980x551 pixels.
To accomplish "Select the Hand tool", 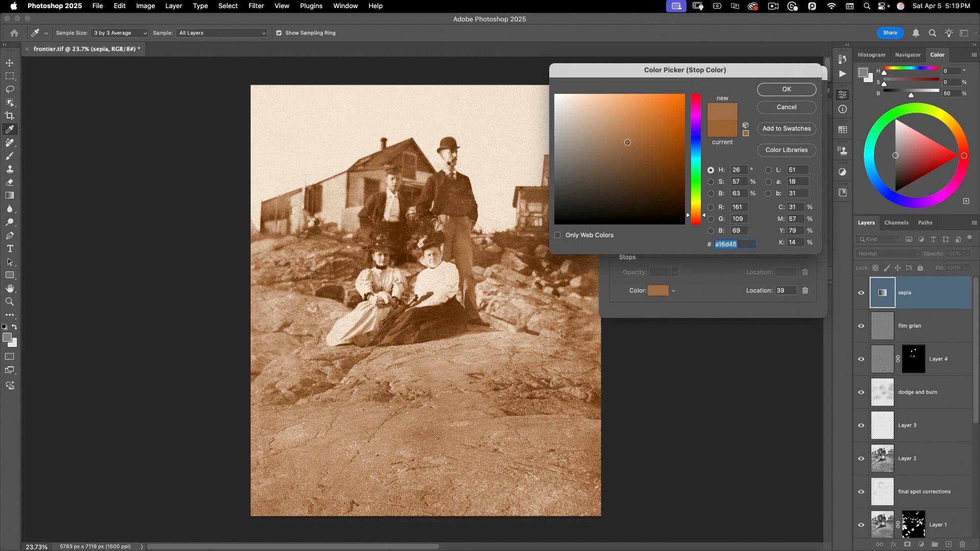I will tap(10, 289).
